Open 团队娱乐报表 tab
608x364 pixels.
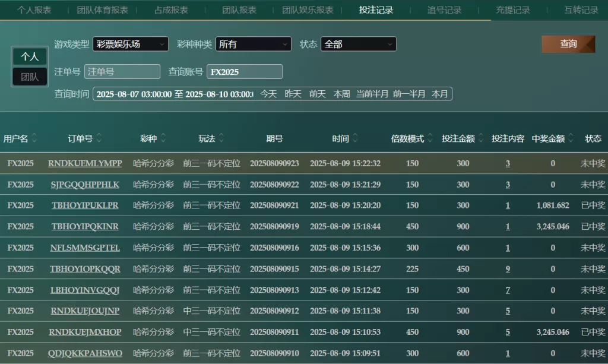point(308,10)
